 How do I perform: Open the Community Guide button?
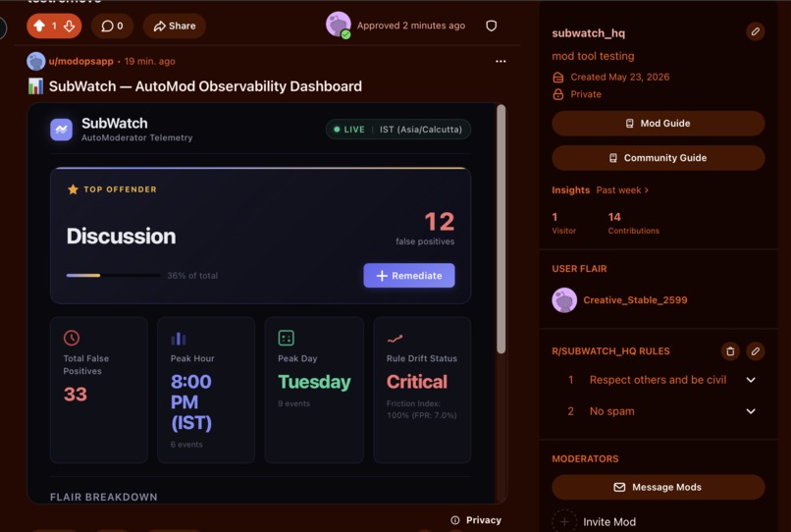pyautogui.click(x=658, y=158)
